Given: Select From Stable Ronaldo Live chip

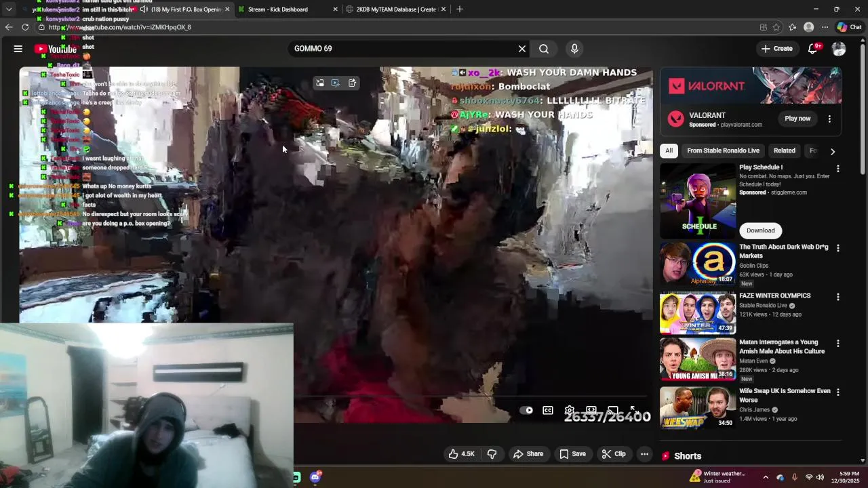Looking at the screenshot, I should [x=723, y=150].
